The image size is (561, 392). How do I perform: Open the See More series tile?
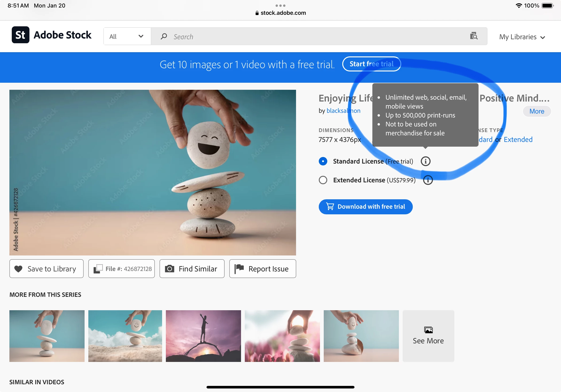(x=428, y=336)
